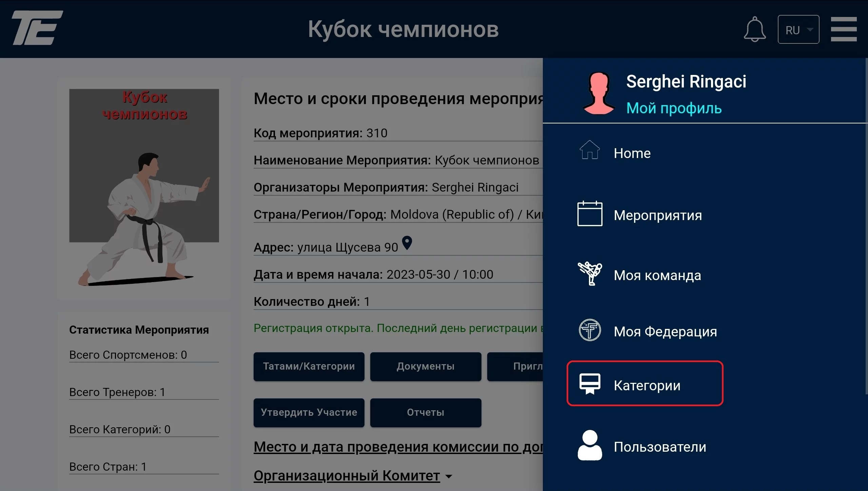Open Место и дата проведения комиссии link
Viewport: 868px width, 491px height.
click(x=398, y=447)
